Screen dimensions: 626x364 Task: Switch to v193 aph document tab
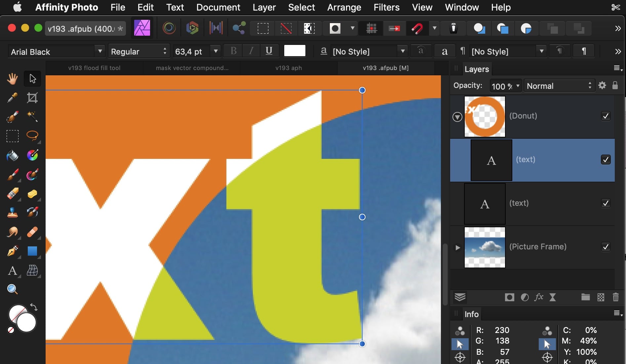coord(289,68)
